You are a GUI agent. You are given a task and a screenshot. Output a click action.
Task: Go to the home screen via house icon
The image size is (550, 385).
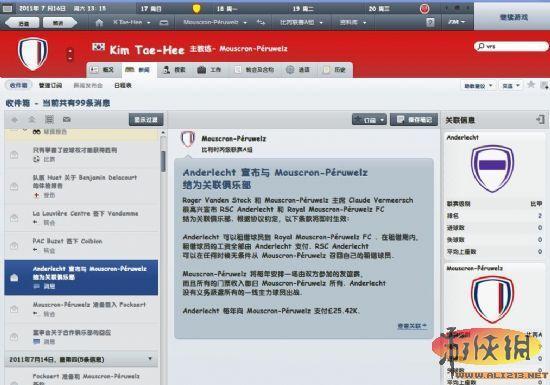pos(100,23)
